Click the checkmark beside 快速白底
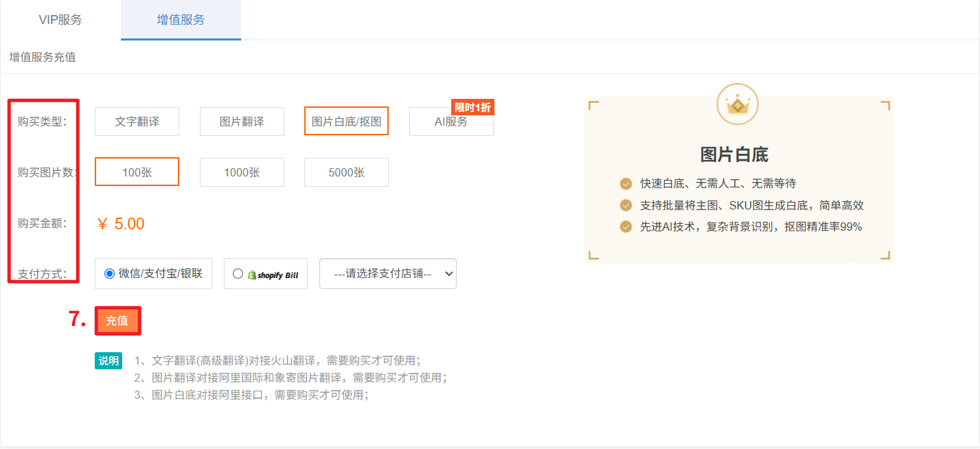The image size is (980, 449). point(626,183)
